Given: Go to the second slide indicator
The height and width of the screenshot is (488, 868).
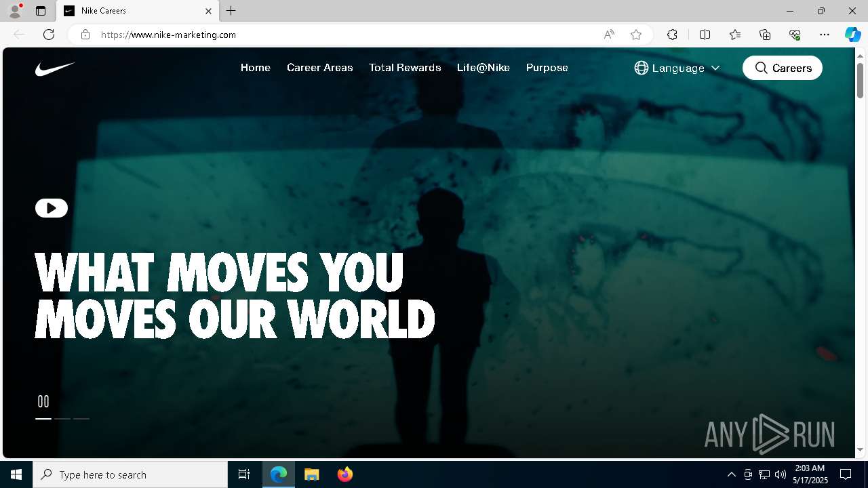Looking at the screenshot, I should coord(62,419).
